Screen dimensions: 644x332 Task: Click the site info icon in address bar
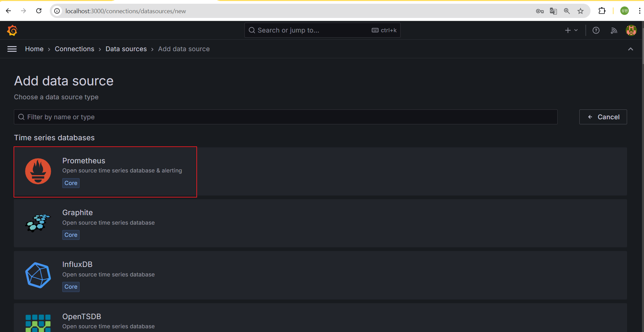57,11
